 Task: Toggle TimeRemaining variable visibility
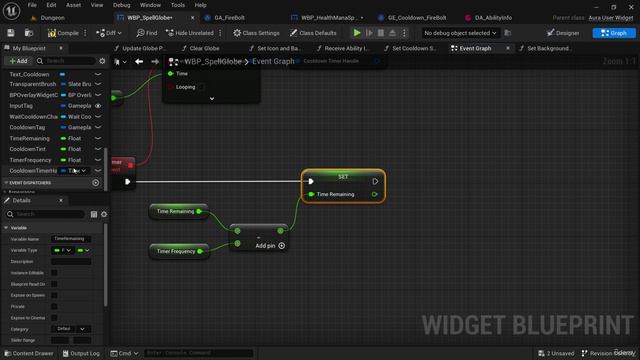pyautogui.click(x=98, y=138)
